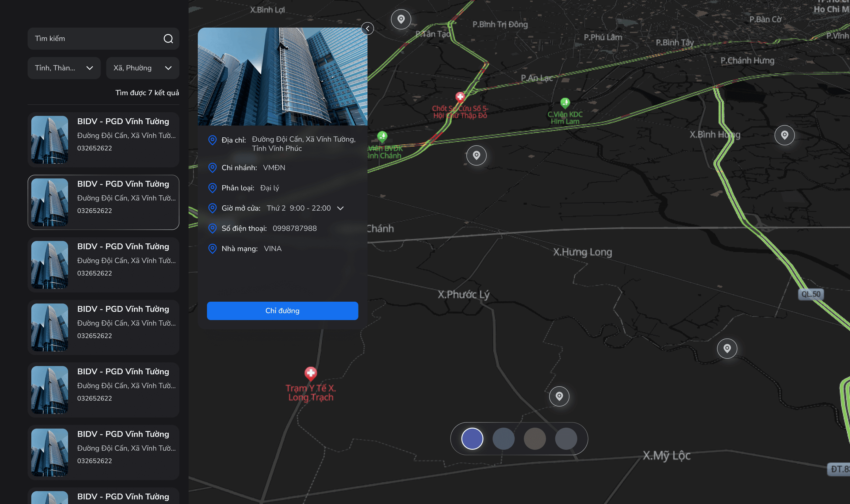This screenshot has width=850, height=504.
Task: Choose the slate blue map style swatch
Action: tap(503, 438)
